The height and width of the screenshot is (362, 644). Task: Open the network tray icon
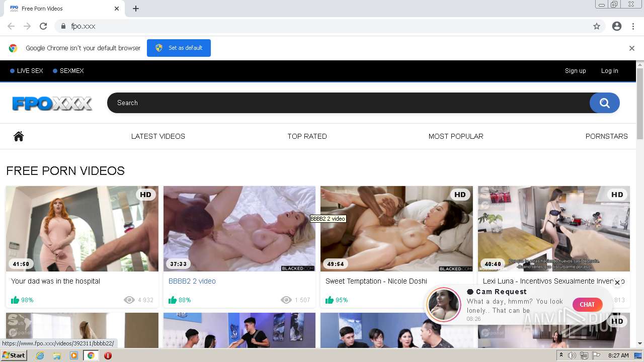pos(584,355)
